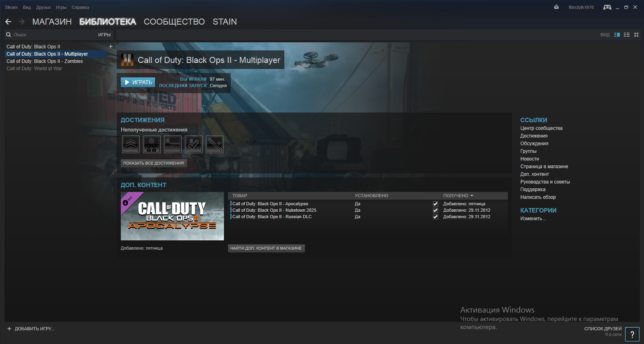Screen dimensions: 644x344
Task: Open the fifth locked achievement icon
Action: [215, 144]
